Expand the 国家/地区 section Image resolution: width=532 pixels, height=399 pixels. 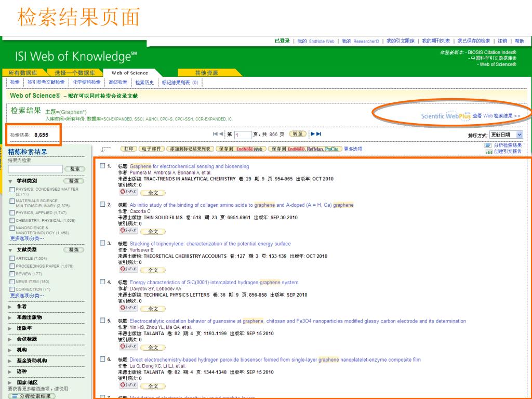[x=10, y=383]
